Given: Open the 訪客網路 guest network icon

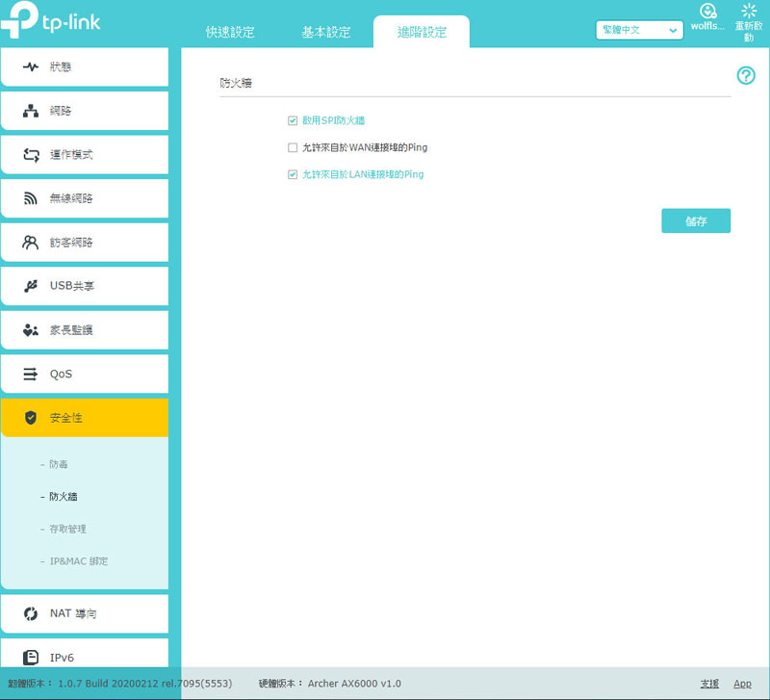Looking at the screenshot, I should pos(31,243).
